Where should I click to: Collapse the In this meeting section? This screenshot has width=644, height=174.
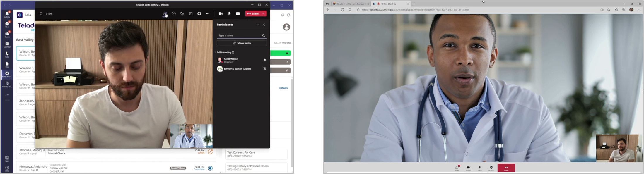click(215, 52)
